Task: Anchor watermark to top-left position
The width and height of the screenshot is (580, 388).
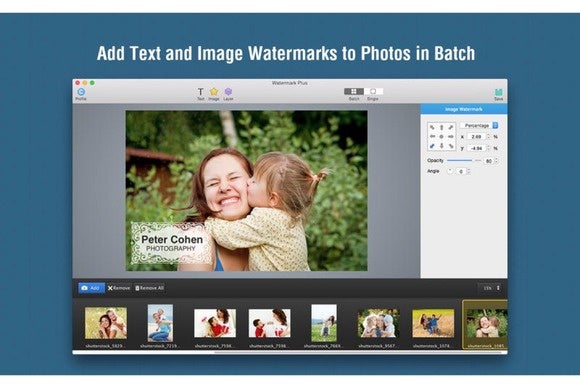Action: tap(432, 127)
